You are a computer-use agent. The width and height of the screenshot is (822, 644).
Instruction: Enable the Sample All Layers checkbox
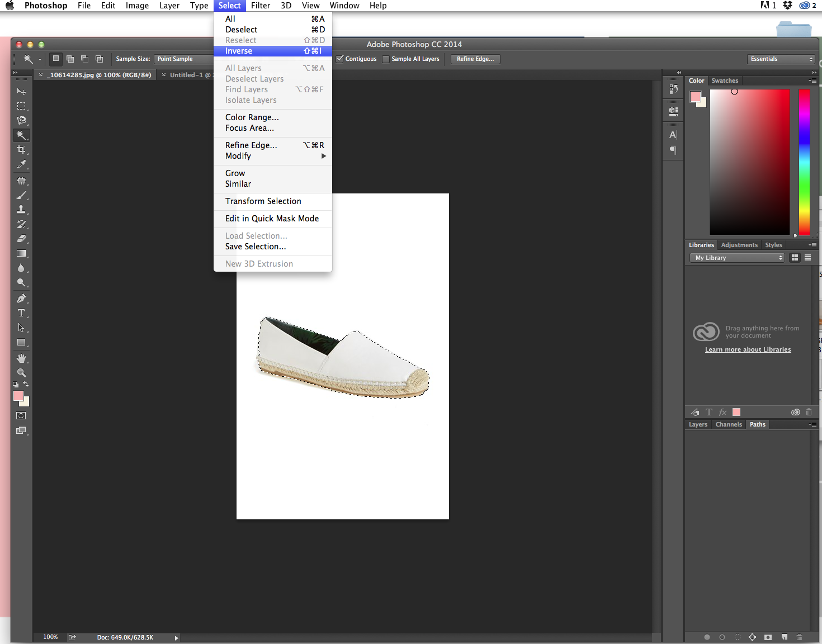click(x=386, y=59)
